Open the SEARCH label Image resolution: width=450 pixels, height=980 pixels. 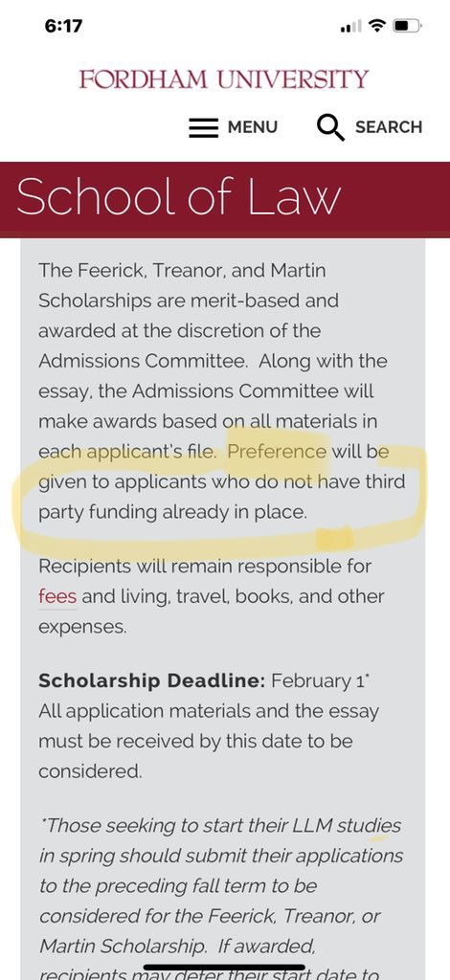[x=389, y=127]
